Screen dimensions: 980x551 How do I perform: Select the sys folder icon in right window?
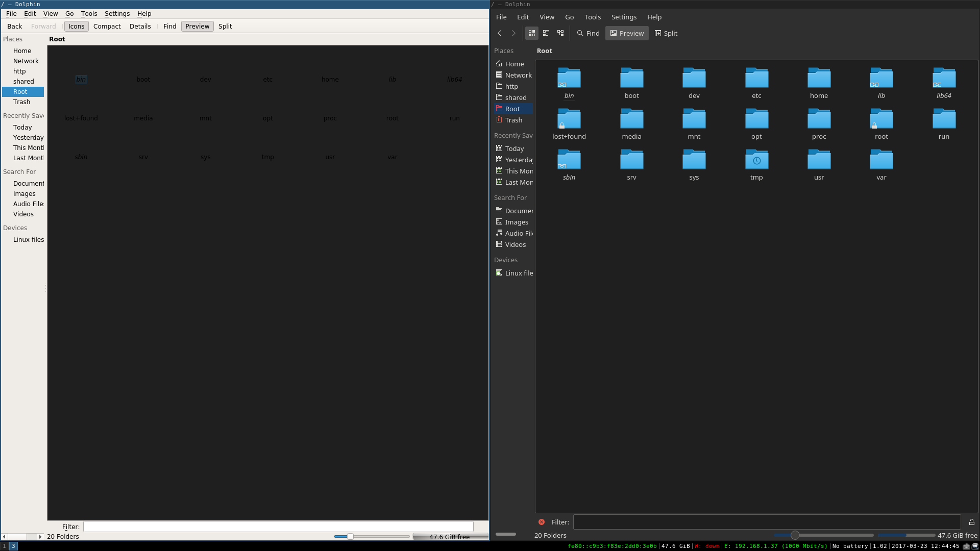click(x=694, y=160)
